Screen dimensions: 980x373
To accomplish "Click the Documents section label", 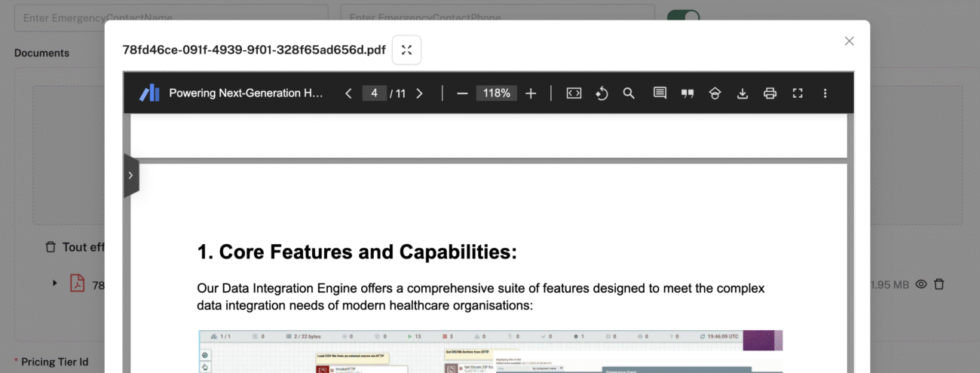I will [41, 53].
